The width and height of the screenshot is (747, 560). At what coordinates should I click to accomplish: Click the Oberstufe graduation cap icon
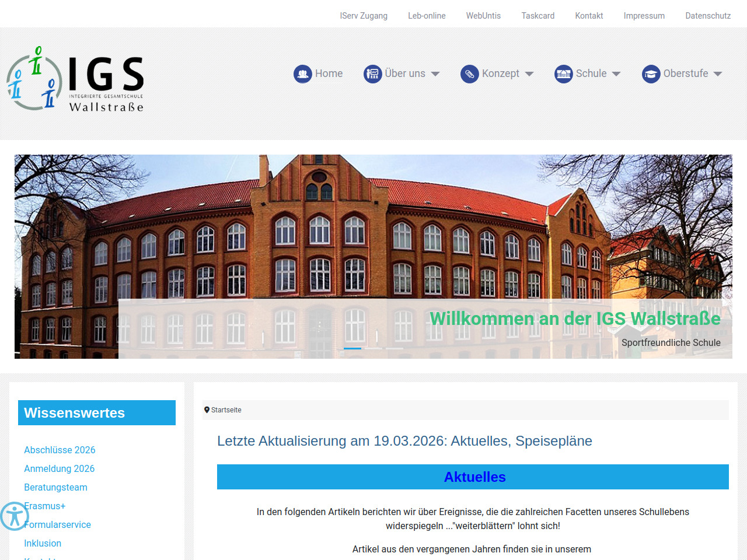[x=651, y=74]
